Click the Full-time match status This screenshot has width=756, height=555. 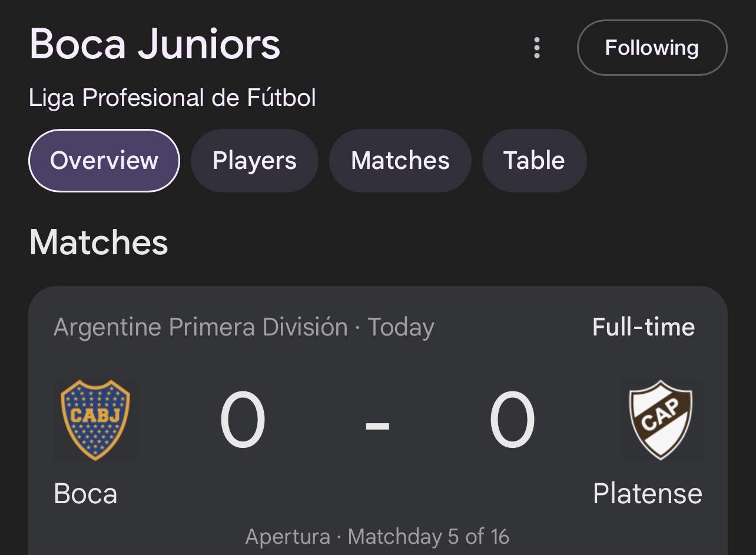643,327
